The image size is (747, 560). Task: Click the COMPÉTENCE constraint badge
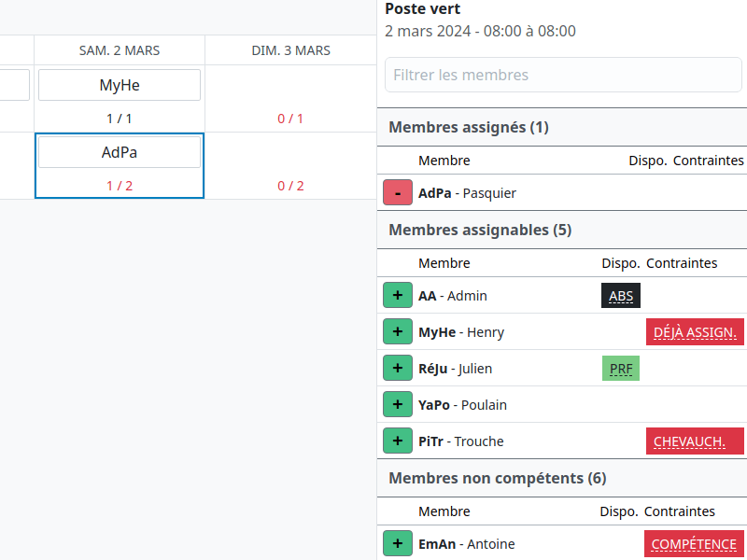(694, 544)
